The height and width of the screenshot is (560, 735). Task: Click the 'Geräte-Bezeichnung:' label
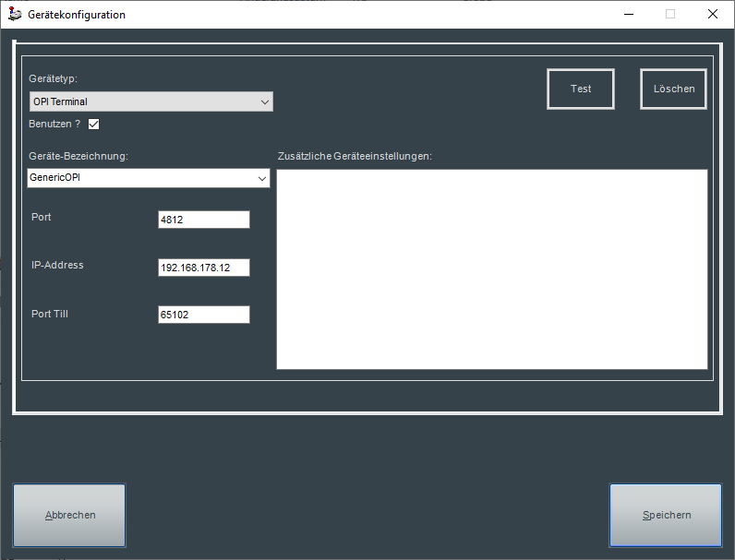click(x=78, y=156)
